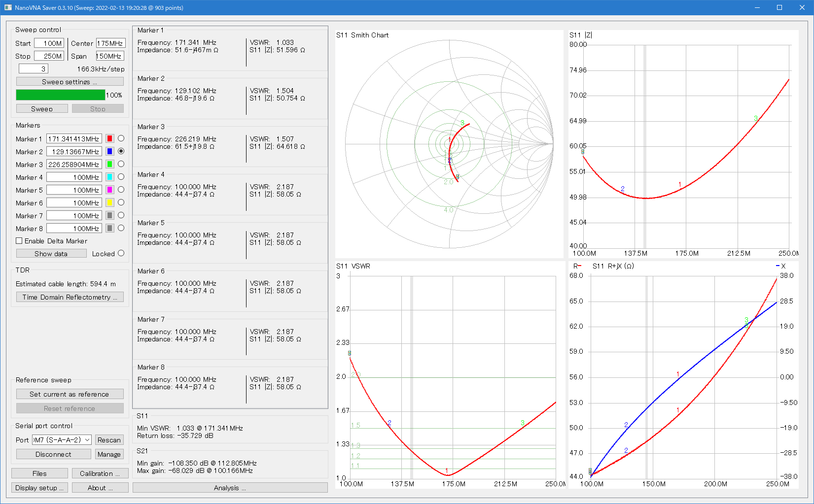
Task: Open Marker 8 gray color swatch
Action: pos(110,228)
